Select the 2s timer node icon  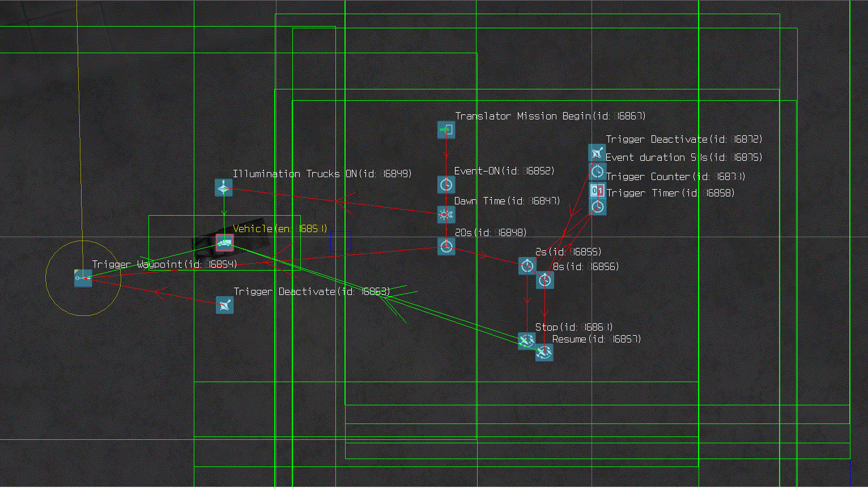(x=527, y=266)
